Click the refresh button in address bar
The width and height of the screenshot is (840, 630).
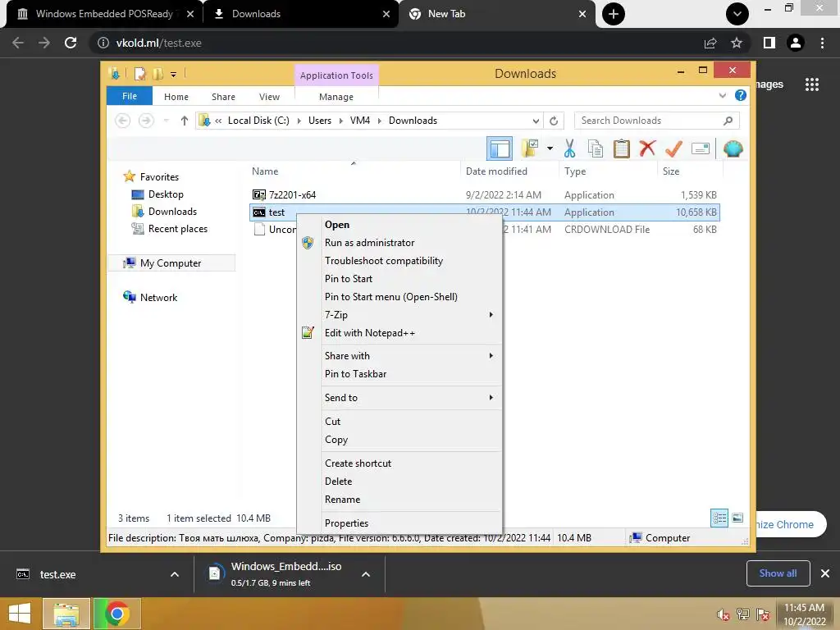coord(554,121)
